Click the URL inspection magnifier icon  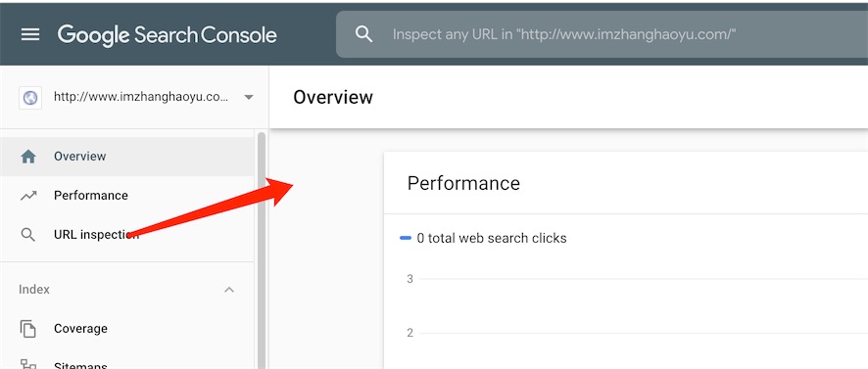point(28,235)
